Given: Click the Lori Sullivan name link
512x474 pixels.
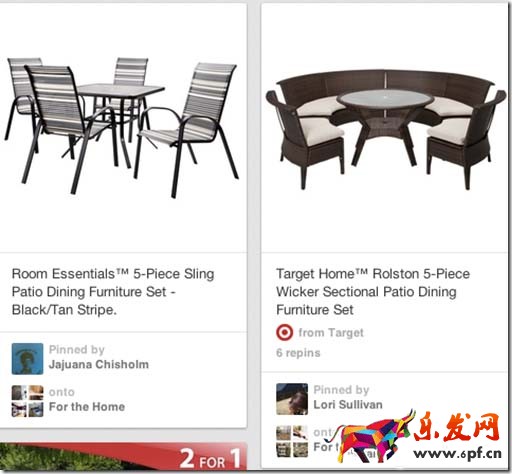Looking at the screenshot, I should coord(348,405).
